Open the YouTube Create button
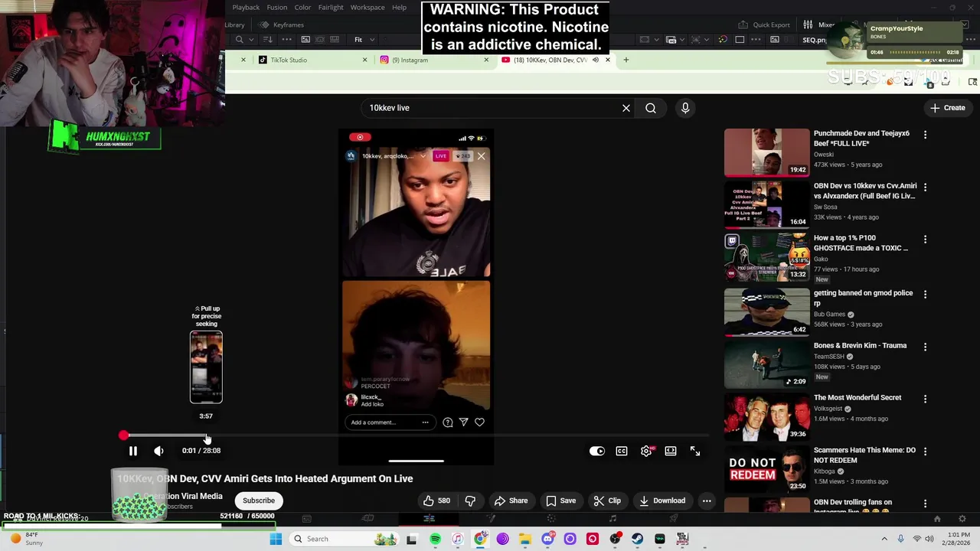The image size is (980, 551). (x=948, y=108)
